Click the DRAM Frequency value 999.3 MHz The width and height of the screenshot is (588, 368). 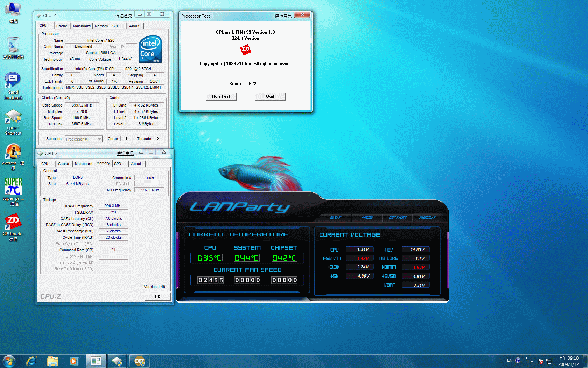(113, 206)
